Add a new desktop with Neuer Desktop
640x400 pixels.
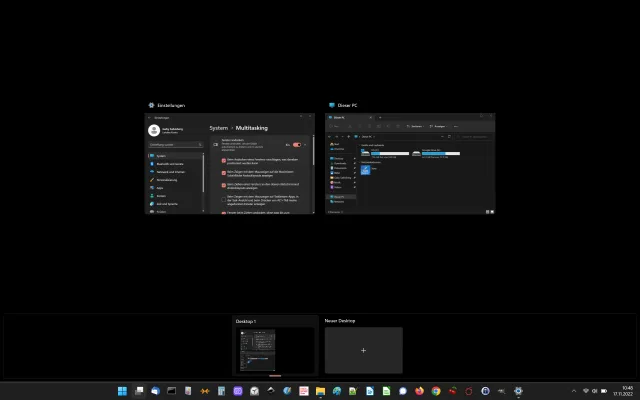tap(363, 350)
